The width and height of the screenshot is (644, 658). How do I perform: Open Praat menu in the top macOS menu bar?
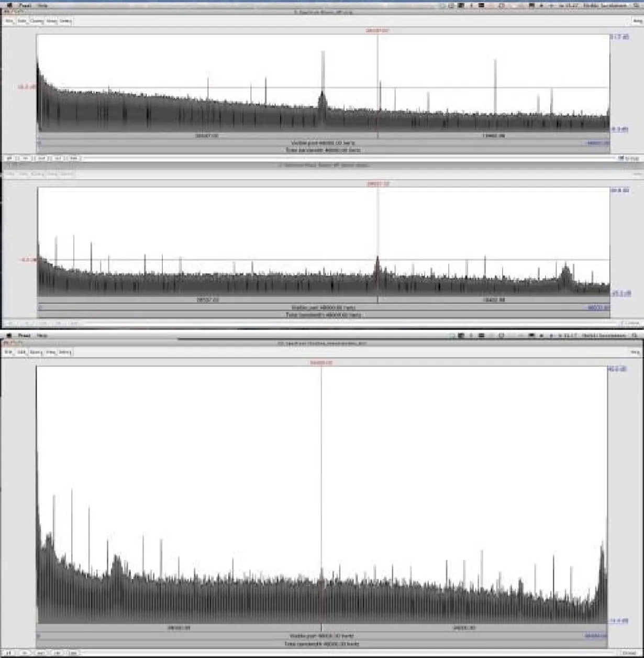tap(24, 5)
